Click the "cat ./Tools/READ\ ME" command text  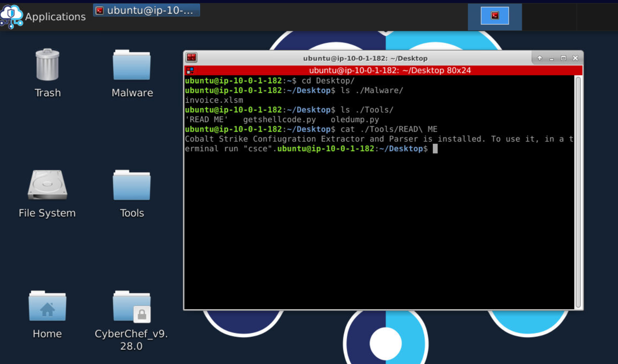tap(389, 129)
